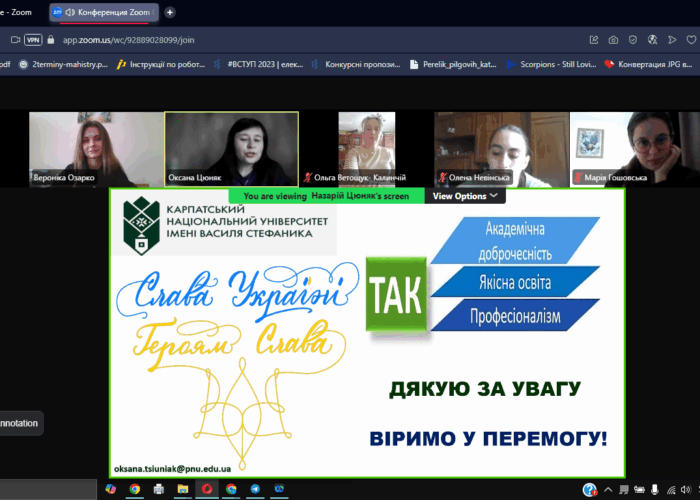Viewport: 700px width, 500px height.
Task: Select Вероніка Озарко video thumbnail
Action: pos(95,148)
